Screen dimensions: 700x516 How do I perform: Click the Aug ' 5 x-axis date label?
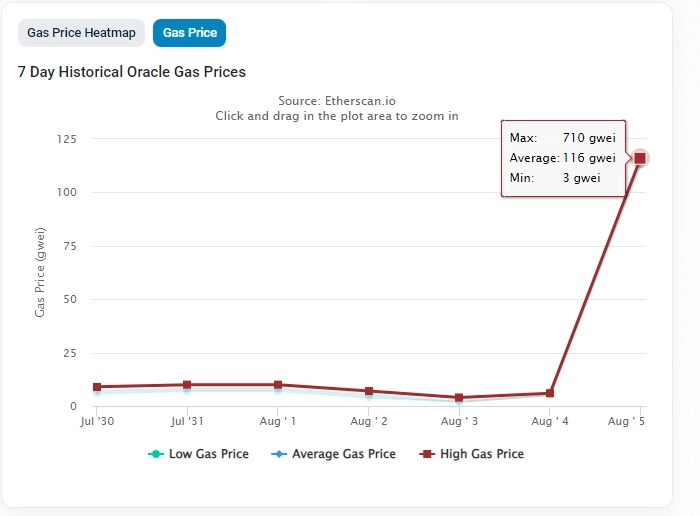[627, 423]
